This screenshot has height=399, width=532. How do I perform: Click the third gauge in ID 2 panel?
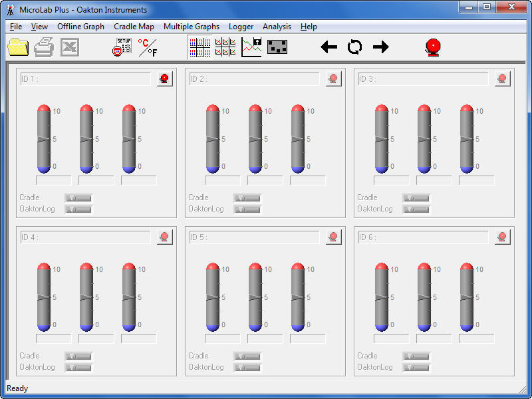pos(298,139)
